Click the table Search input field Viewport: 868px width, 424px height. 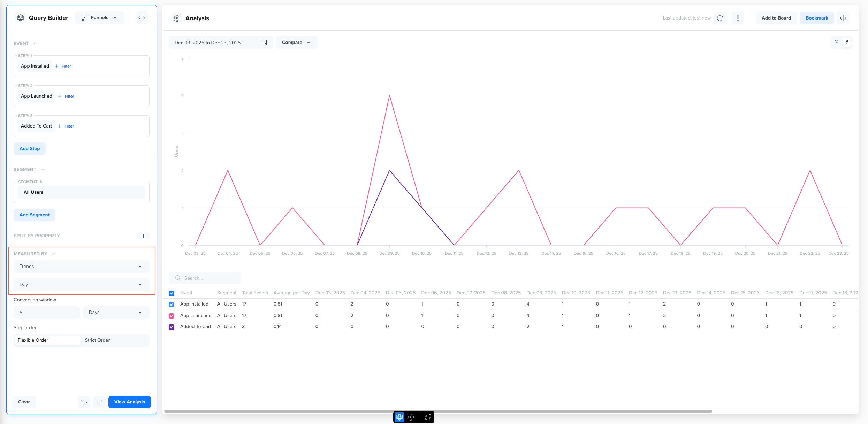(209, 278)
